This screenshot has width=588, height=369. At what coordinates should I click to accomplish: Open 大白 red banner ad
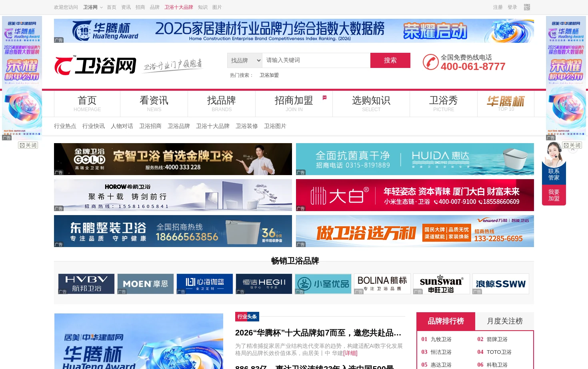(415, 195)
